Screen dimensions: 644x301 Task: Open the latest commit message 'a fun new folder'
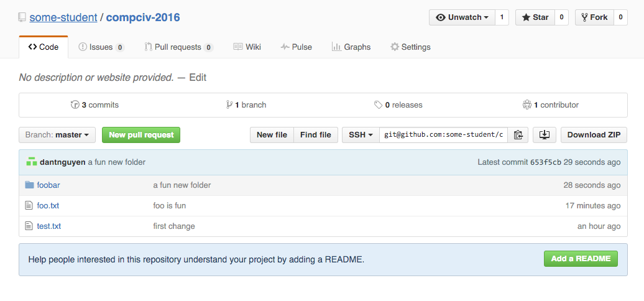point(117,162)
